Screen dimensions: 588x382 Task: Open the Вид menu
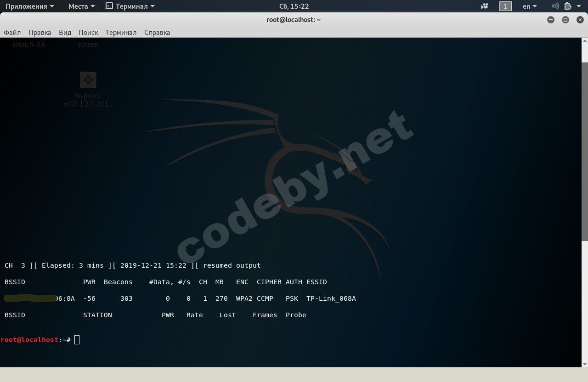pos(65,33)
